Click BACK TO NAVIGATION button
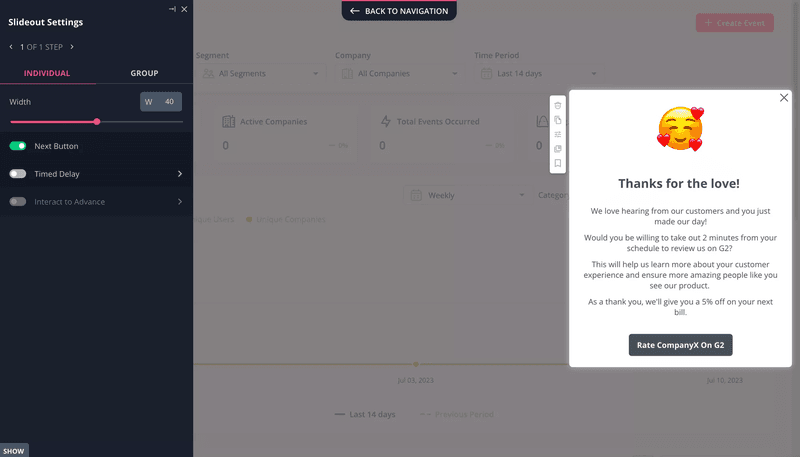 click(399, 11)
